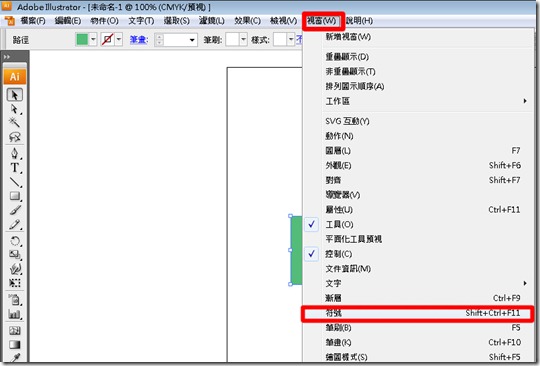Image resolution: width=540 pixels, height=366 pixels.
Task: Open the 符號 symbols panel Shift+Ctrl+F11
Action: 418,313
